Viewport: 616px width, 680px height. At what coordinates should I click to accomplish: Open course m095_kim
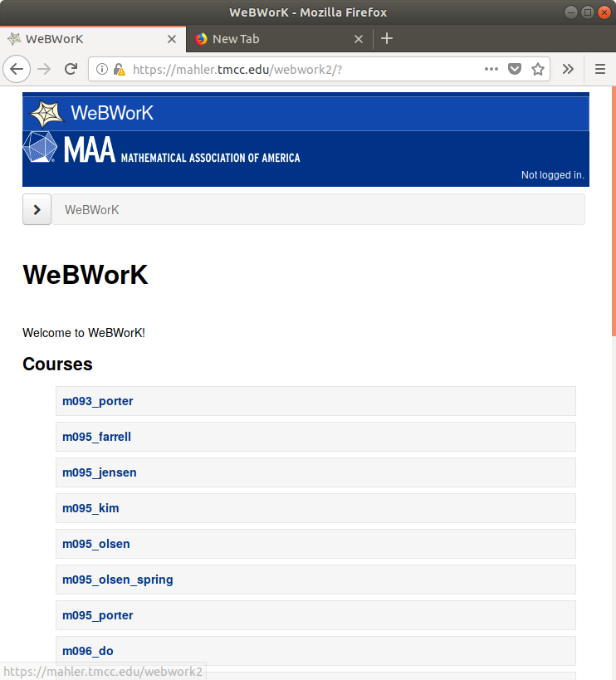click(90, 508)
